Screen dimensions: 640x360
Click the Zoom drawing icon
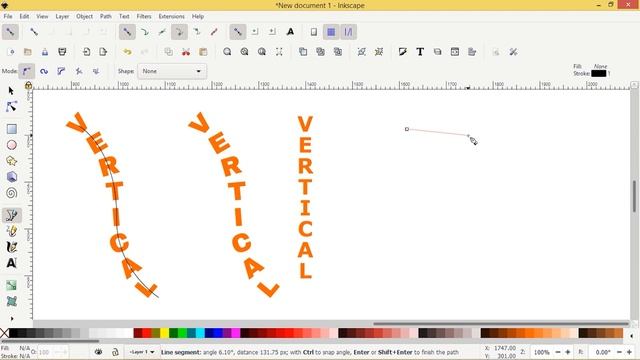click(244, 52)
